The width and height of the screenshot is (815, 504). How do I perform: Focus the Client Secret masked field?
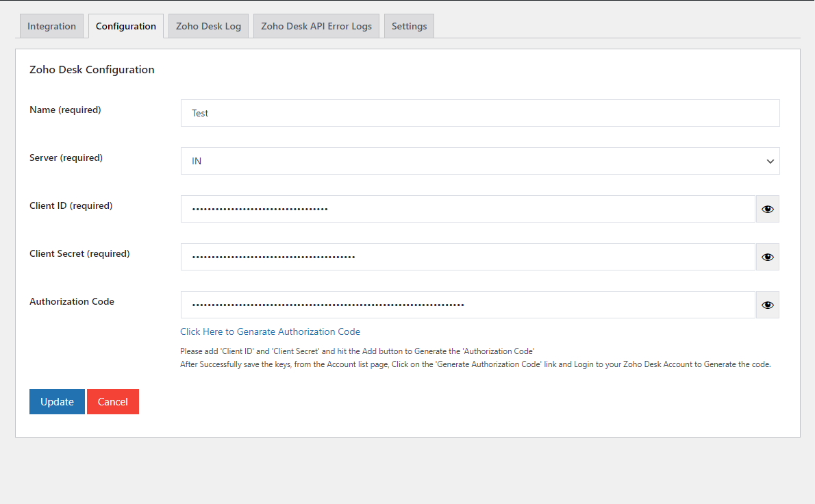click(468, 257)
